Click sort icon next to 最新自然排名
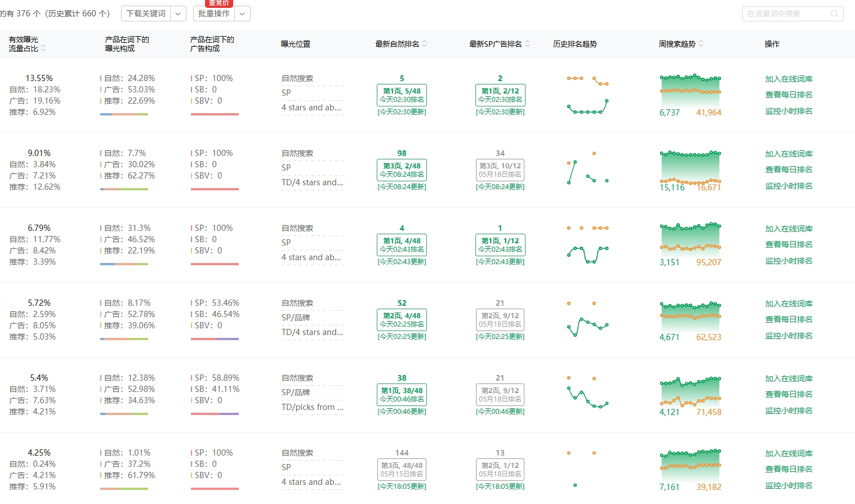855x504 pixels. [x=425, y=44]
